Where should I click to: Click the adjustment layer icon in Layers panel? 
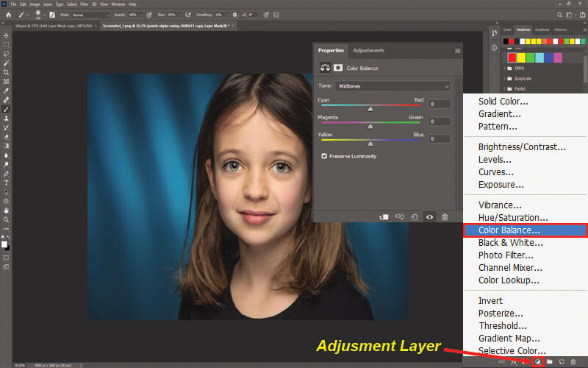[538, 361]
